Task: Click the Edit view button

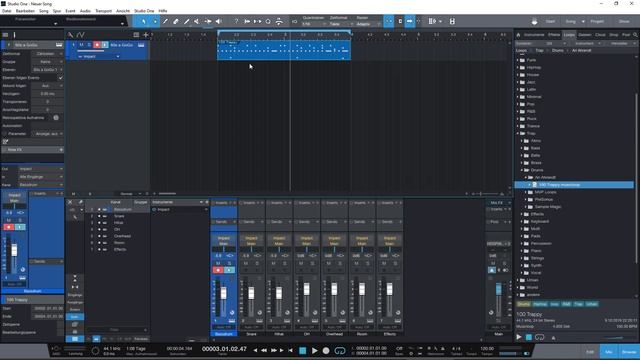Action: [590, 351]
